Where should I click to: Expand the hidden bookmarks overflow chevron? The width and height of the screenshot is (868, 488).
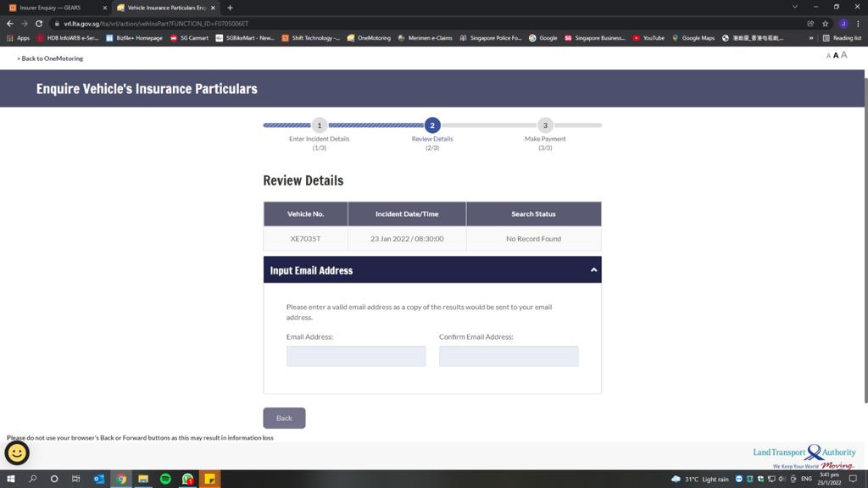coord(811,38)
